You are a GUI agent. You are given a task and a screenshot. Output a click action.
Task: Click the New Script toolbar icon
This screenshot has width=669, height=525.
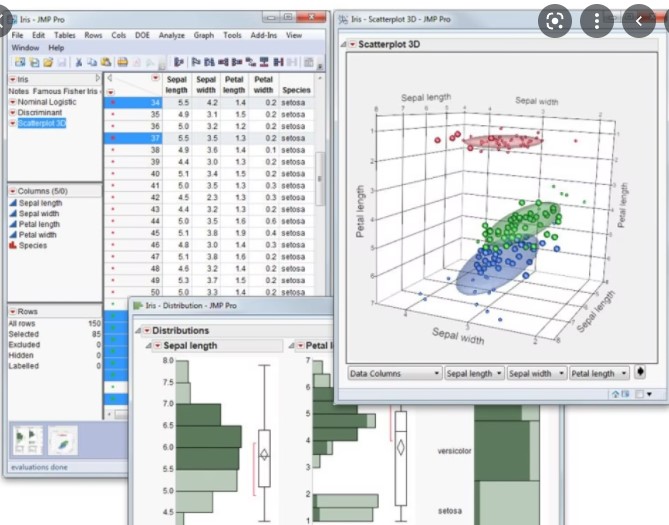coord(34,62)
